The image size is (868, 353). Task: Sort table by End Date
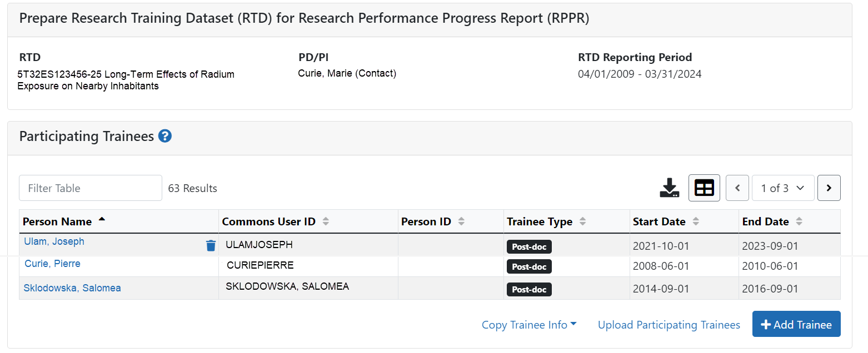pos(799,221)
